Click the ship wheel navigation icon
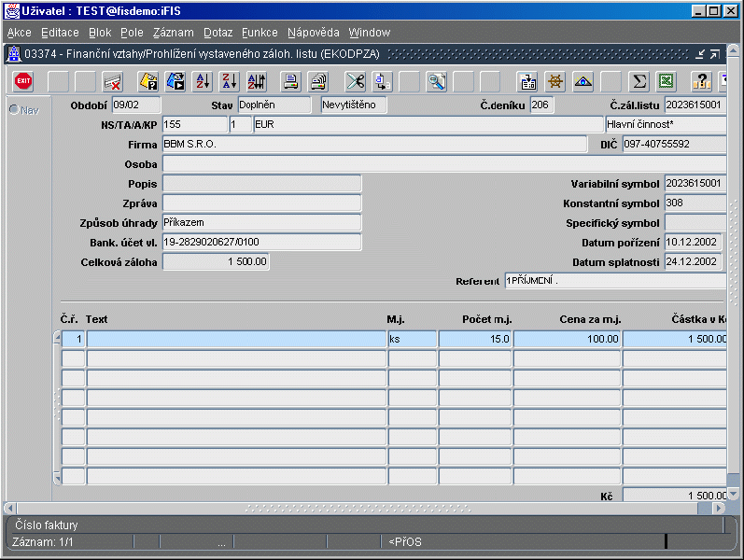The width and height of the screenshot is (744, 560). click(x=555, y=81)
